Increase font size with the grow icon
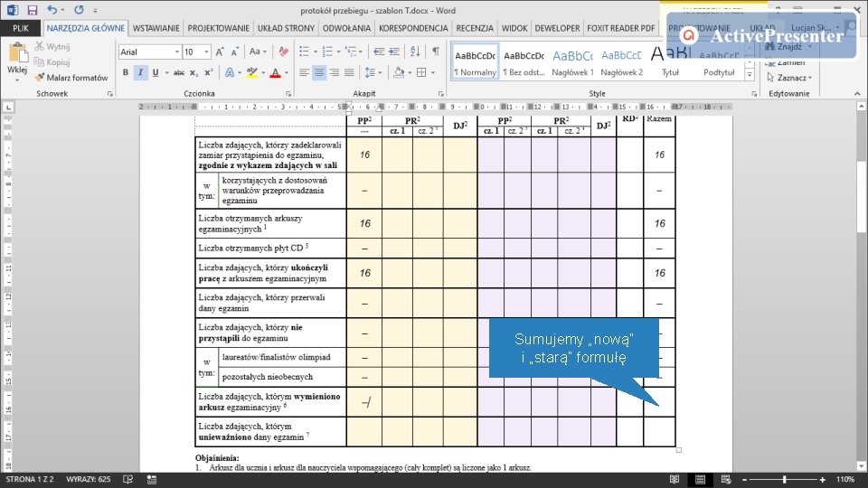The image size is (868, 488). pyautogui.click(x=220, y=52)
